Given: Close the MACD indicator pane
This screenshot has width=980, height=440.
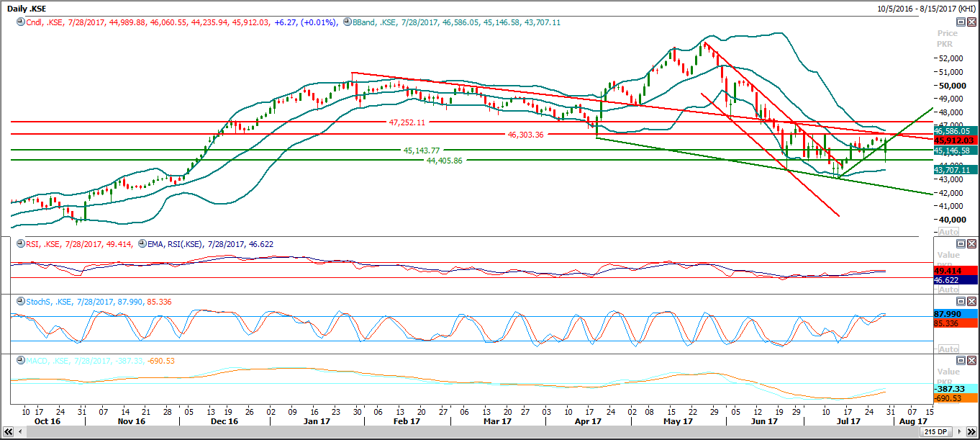Looking at the screenshot, I should tap(971, 360).
